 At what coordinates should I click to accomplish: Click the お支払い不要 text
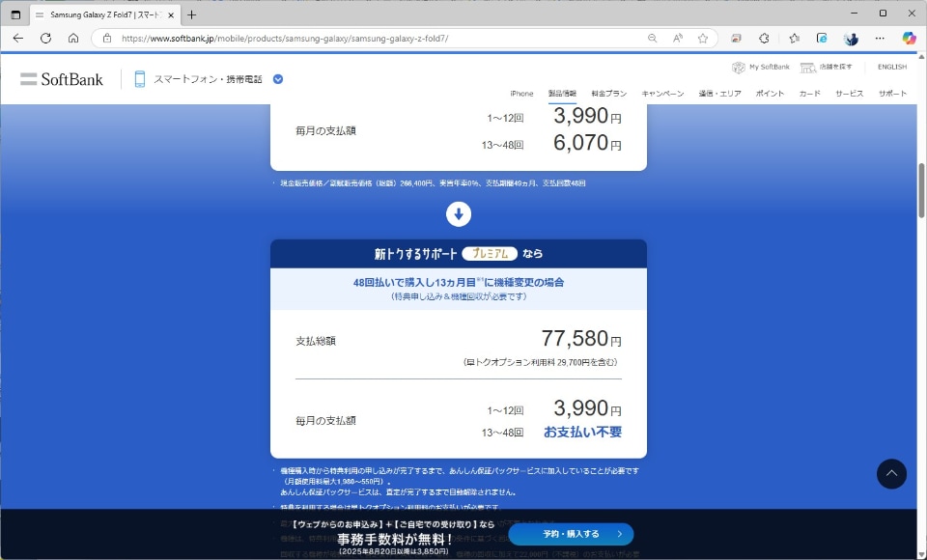pyautogui.click(x=582, y=433)
